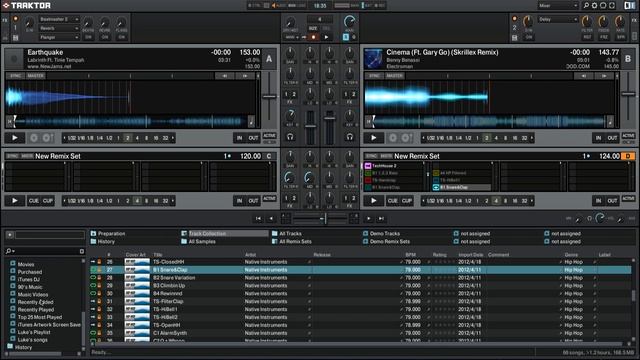Viewport: 640px width, 360px height.
Task: Click browser preview skip-to-start button
Action: click(x=258, y=218)
